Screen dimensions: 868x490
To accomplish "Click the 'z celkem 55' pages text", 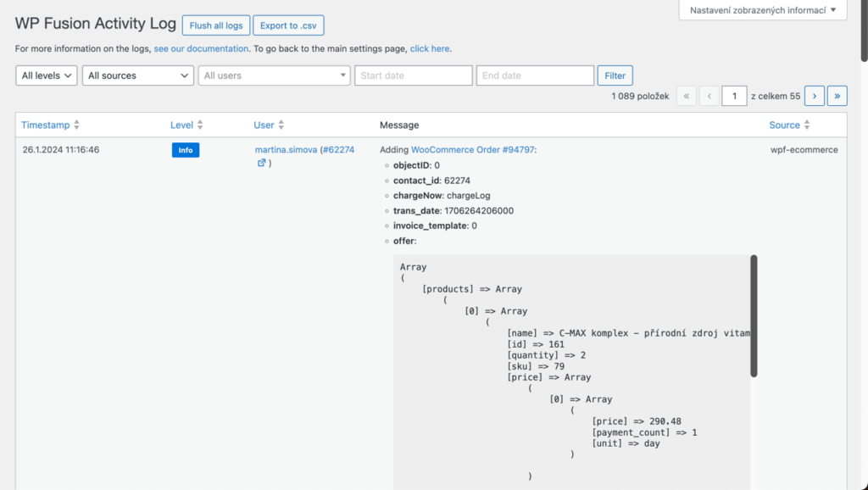I will pos(776,97).
